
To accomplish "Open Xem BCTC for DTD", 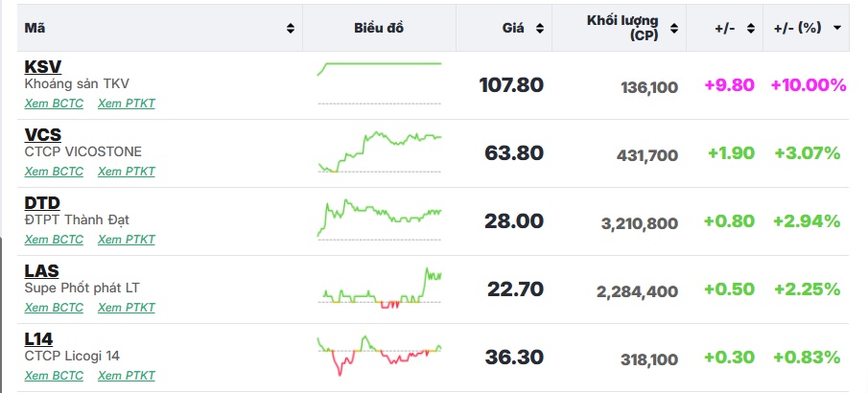I will (x=54, y=240).
